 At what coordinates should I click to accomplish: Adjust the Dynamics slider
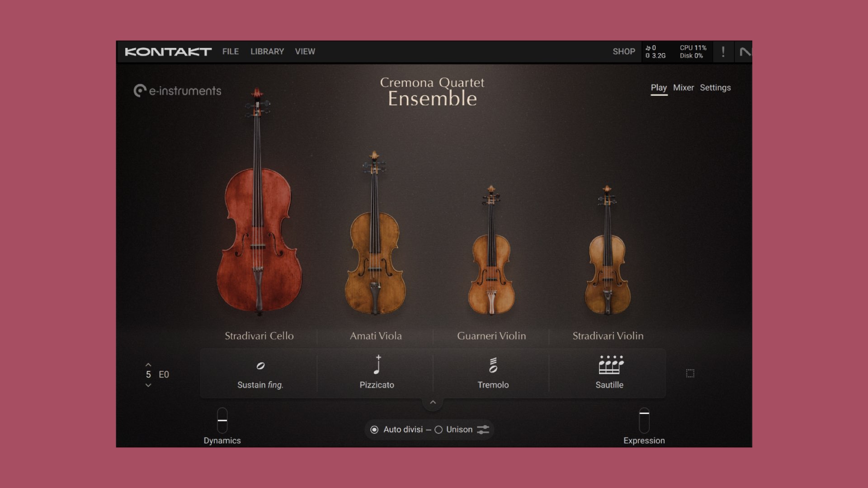point(222,420)
